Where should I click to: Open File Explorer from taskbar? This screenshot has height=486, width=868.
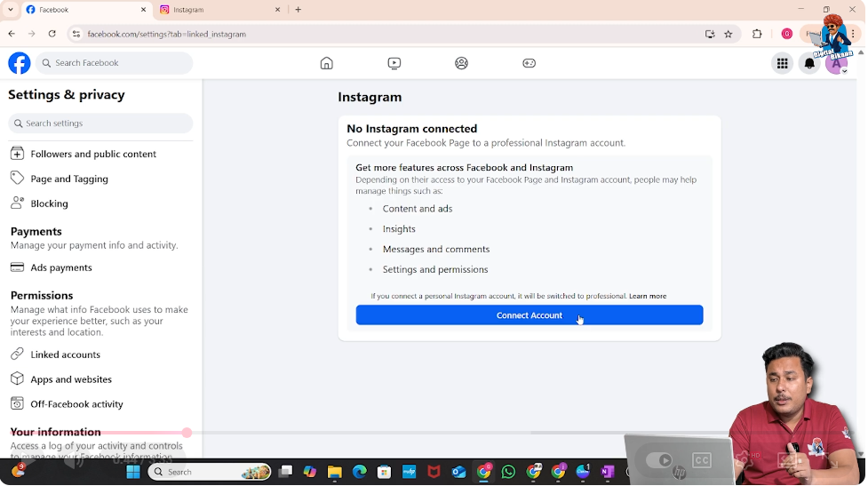tap(334, 472)
